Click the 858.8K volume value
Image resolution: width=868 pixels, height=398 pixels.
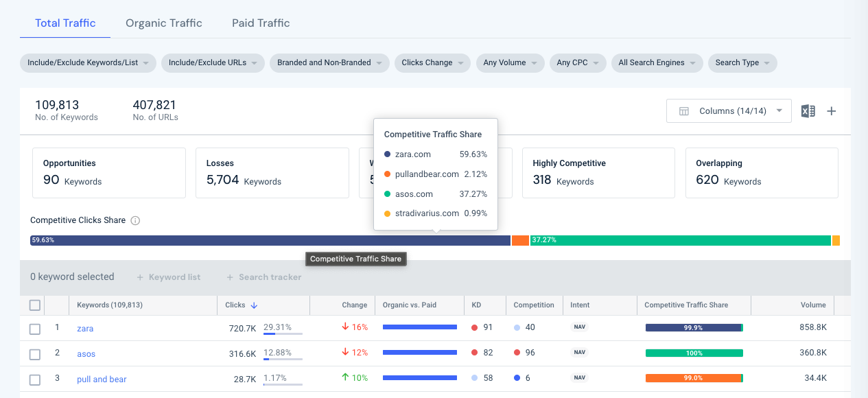click(x=813, y=327)
